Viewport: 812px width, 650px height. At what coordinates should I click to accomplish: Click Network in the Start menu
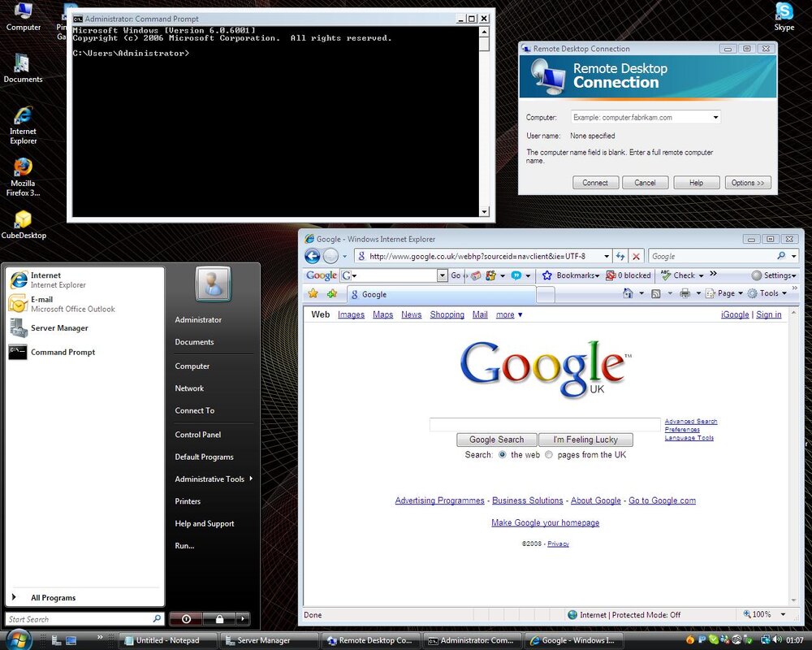coord(189,388)
